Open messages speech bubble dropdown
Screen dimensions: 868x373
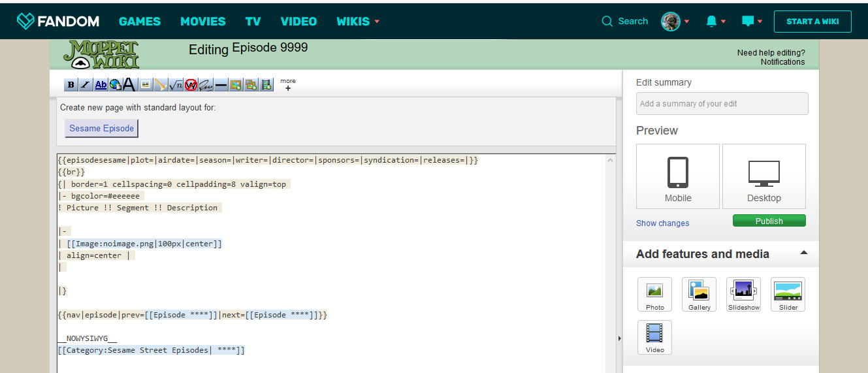(x=752, y=22)
